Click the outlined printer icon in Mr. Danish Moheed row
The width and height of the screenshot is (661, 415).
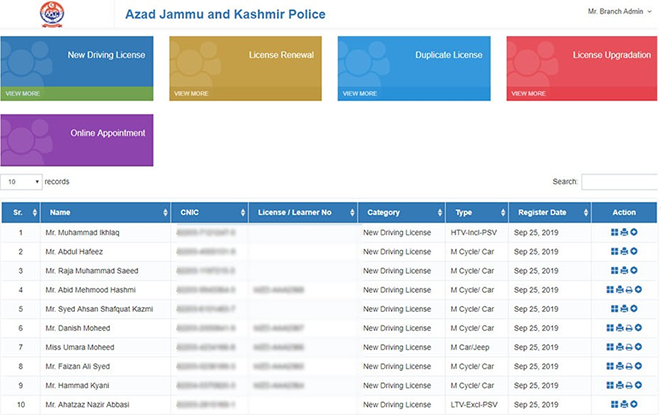(629, 328)
